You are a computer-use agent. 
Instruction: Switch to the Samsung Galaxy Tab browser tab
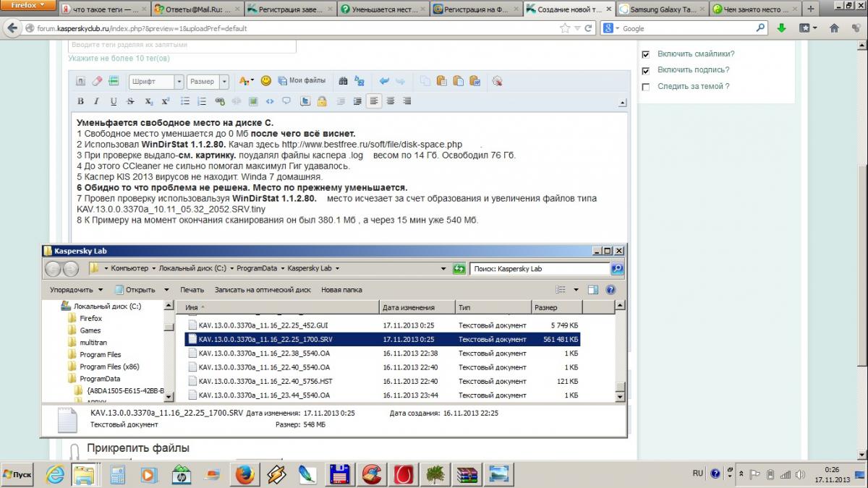tap(662, 9)
